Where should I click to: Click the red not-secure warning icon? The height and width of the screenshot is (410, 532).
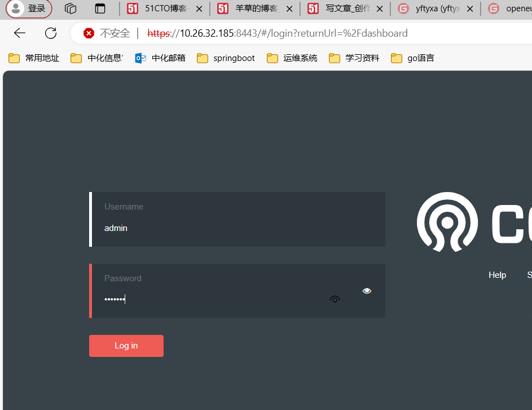click(x=89, y=33)
